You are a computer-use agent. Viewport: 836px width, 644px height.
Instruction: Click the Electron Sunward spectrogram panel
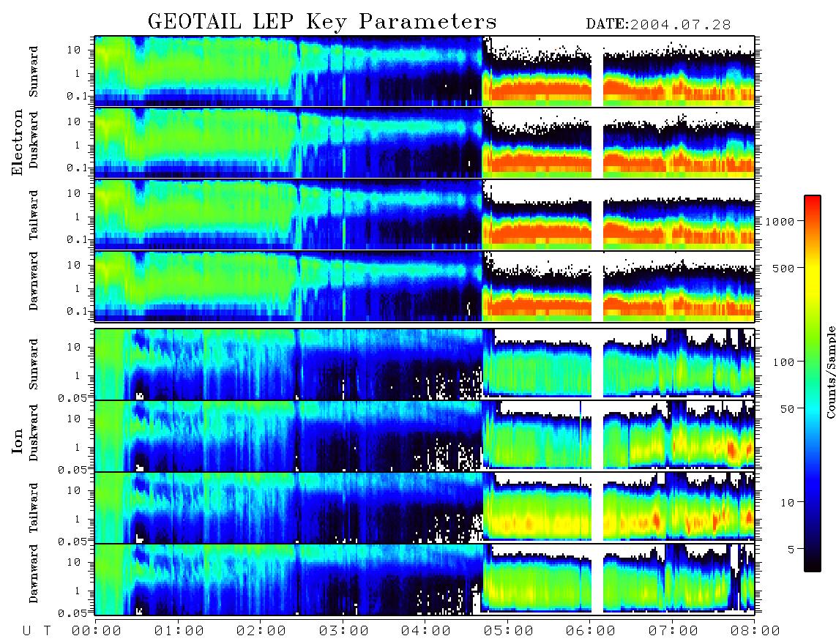[425, 72]
